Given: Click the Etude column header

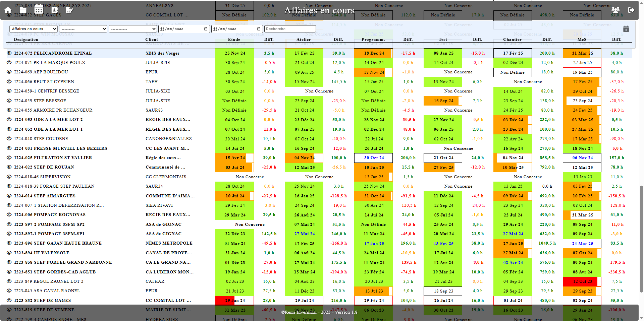Looking at the screenshot, I should [x=234, y=39].
